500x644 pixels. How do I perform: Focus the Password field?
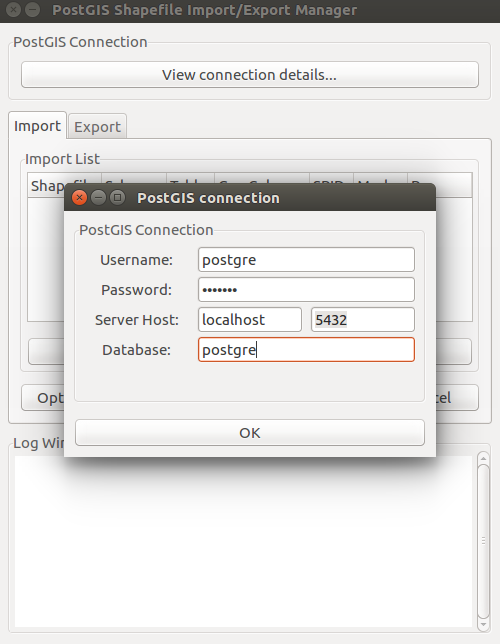pyautogui.click(x=306, y=290)
